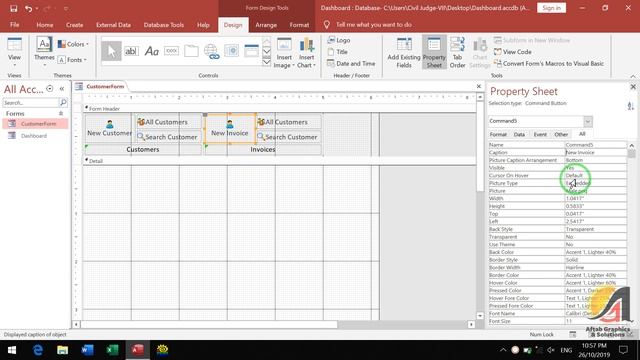
Task: Click the Hover Color property value
Action: click(x=596, y=283)
